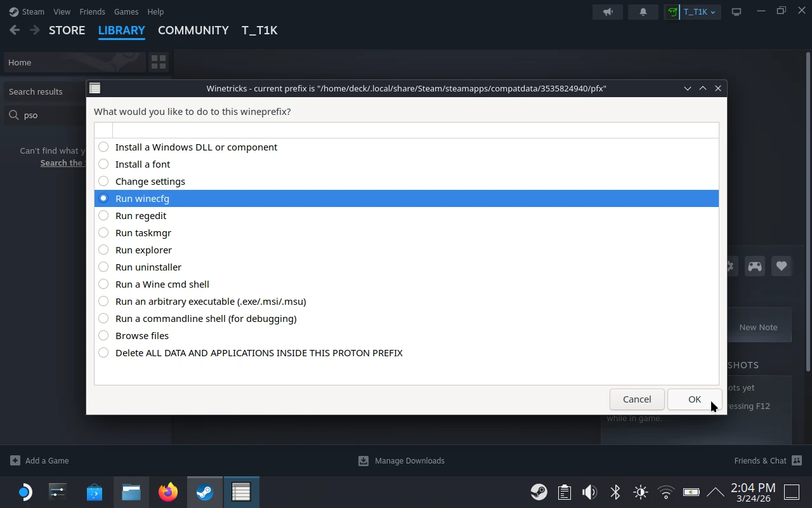This screenshot has width=812, height=508.
Task: Switch library to grid view next to Home
Action: [x=159, y=62]
